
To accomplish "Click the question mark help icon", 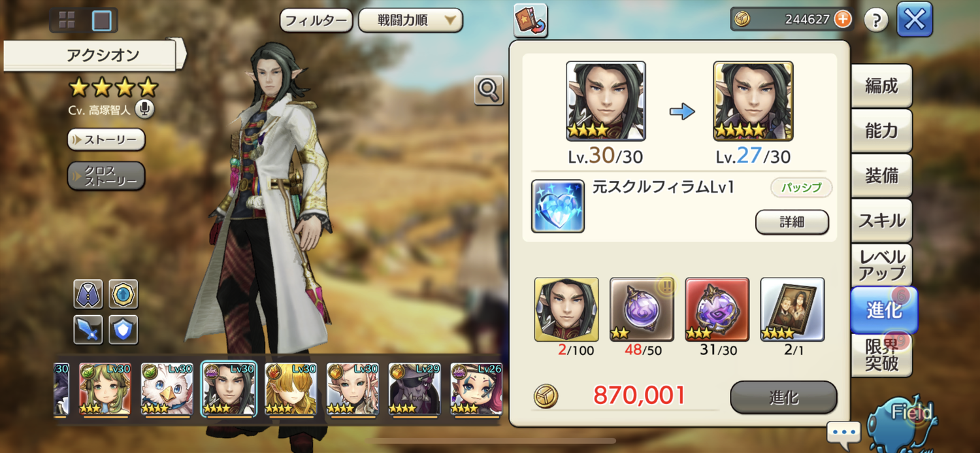I will [875, 20].
